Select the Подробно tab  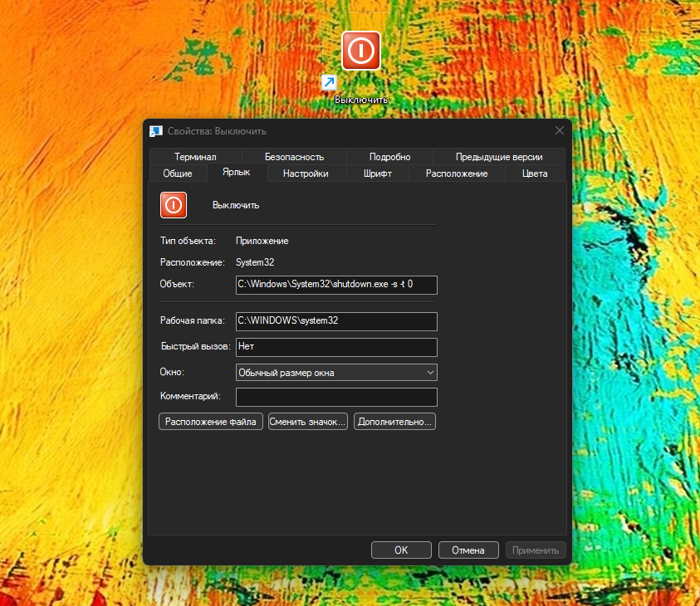click(389, 157)
